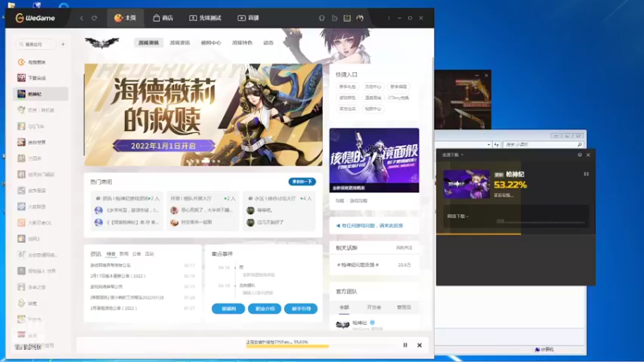Click the CDkey兑换 quick entry chip

tap(398, 97)
